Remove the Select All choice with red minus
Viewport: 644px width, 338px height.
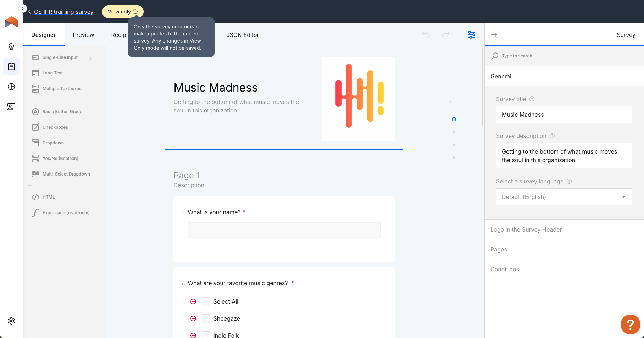tap(193, 301)
